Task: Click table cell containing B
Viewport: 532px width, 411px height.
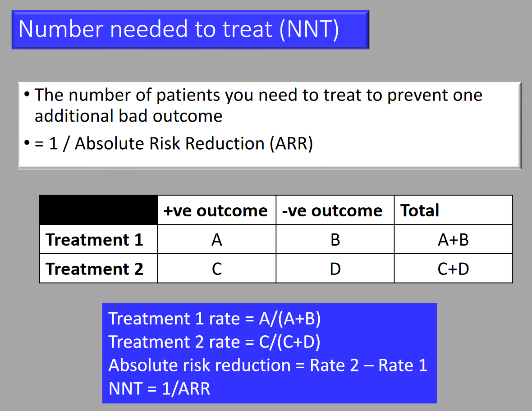Action: tap(335, 239)
